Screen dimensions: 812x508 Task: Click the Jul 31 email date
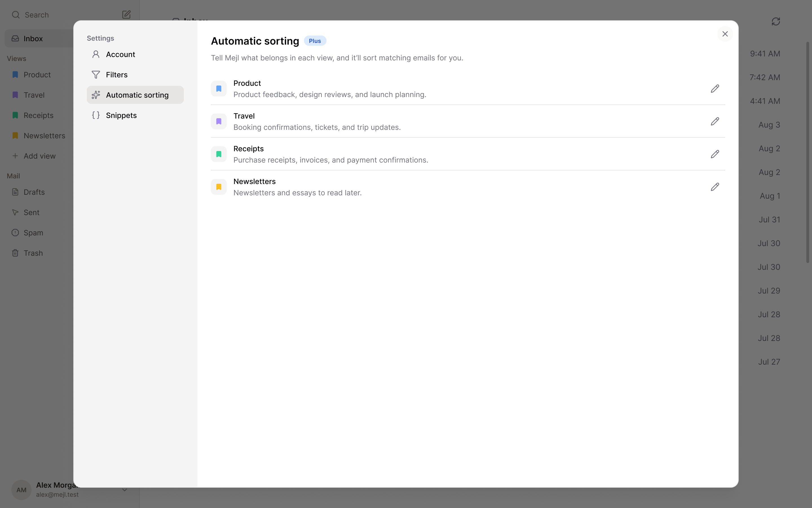point(769,220)
